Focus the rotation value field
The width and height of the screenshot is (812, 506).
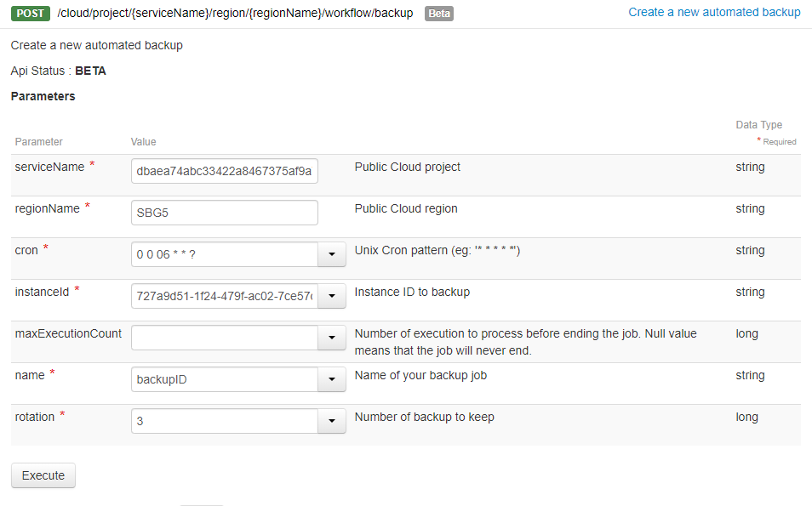(x=224, y=421)
